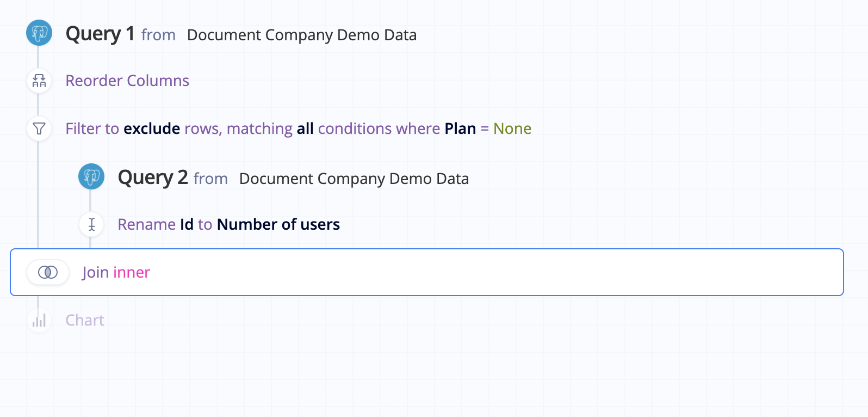This screenshot has width=868, height=417.
Task: Open the Reorder Columns step
Action: (127, 81)
